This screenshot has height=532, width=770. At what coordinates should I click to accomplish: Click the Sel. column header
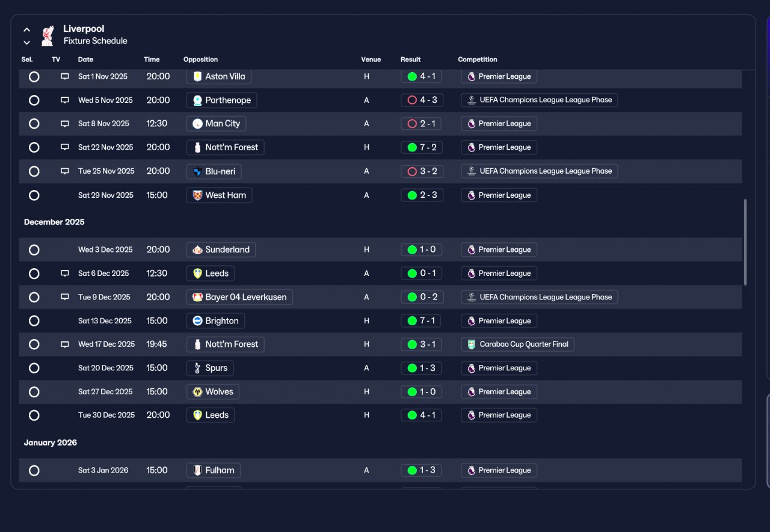click(27, 60)
